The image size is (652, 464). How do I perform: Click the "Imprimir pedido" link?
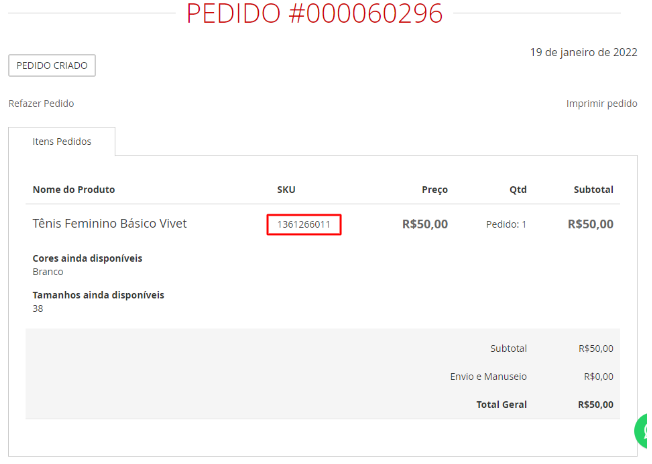pyautogui.click(x=601, y=103)
